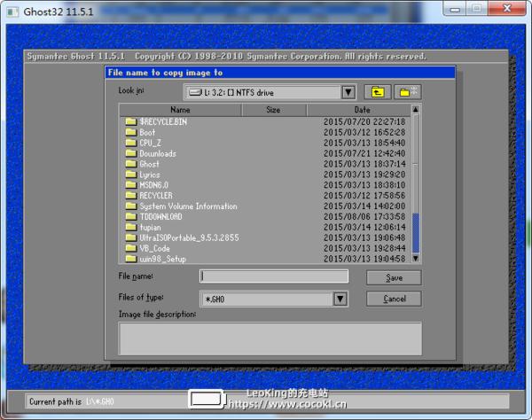Viewport: 532px width, 420px height.
Task: Click the date 2015/07/21 12:42:40
Action: coord(364,153)
